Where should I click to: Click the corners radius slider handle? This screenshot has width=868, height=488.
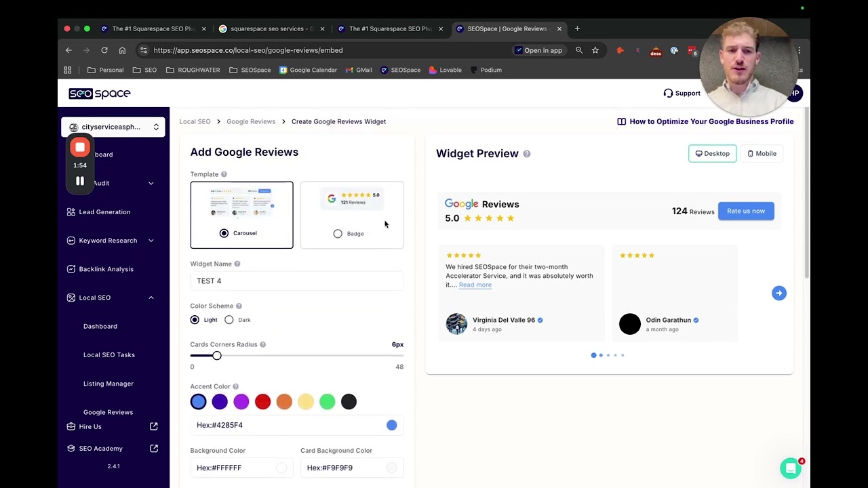[216, 356]
